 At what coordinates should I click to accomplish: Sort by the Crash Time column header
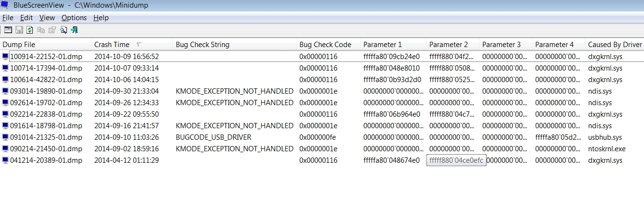click(132, 44)
